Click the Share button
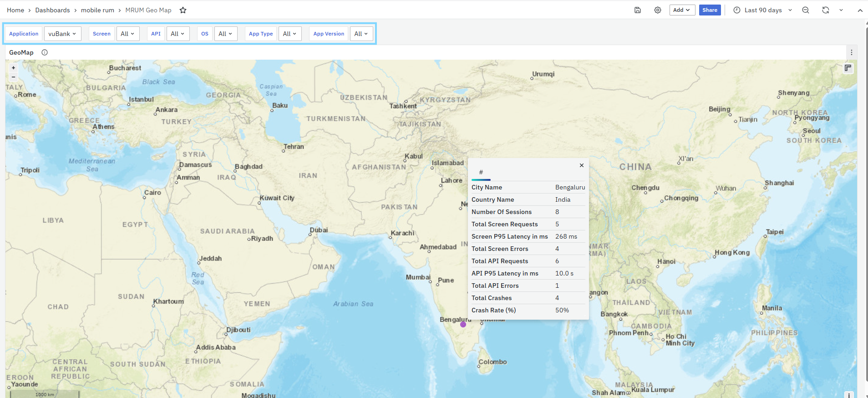 click(710, 10)
